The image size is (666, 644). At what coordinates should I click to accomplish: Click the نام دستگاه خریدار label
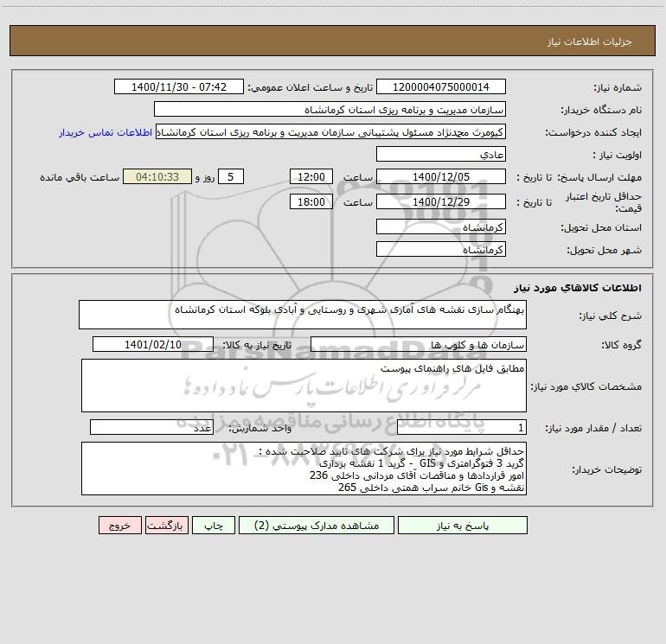[x=601, y=110]
